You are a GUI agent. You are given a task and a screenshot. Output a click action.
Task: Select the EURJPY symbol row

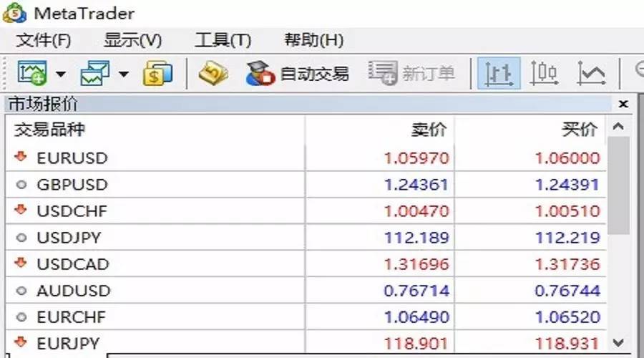tap(306, 343)
